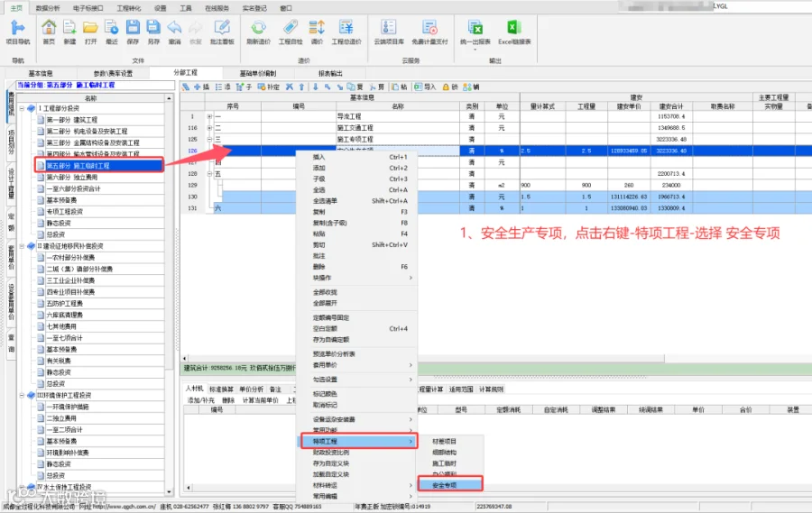The height and width of the screenshot is (513, 812).
Task: Click the 补定 toolbar button
Action: (x=269, y=87)
